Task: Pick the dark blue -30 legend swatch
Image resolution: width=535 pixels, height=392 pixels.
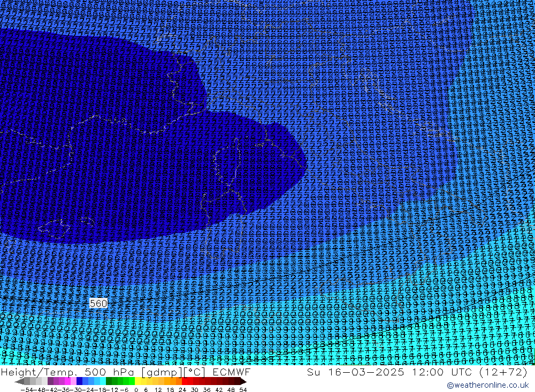Action: pos(80,381)
